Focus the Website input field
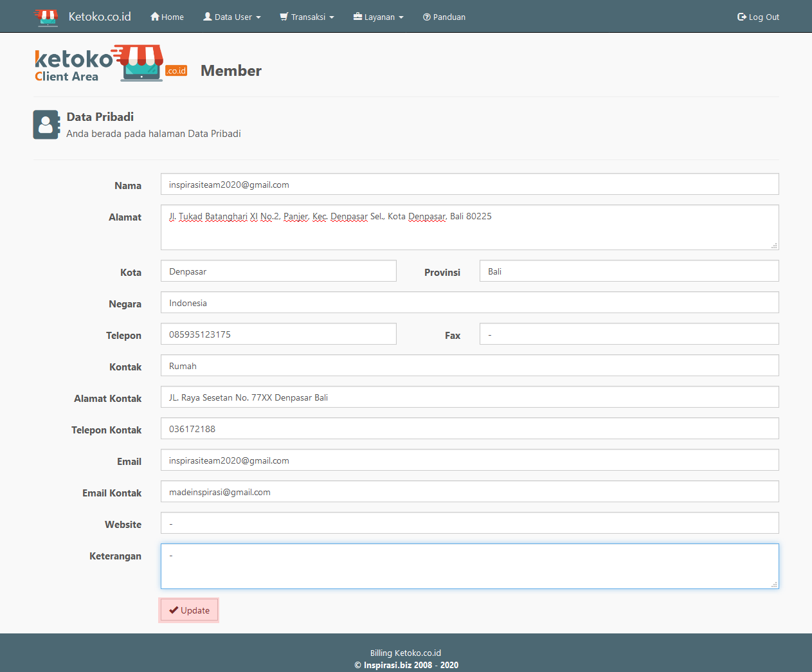 [469, 523]
